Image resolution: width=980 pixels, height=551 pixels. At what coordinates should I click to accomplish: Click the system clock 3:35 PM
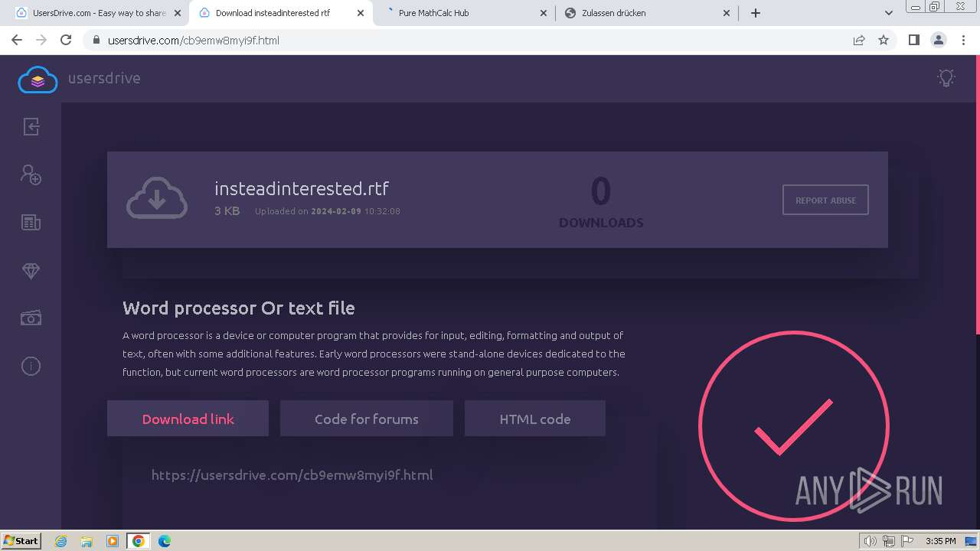point(940,541)
